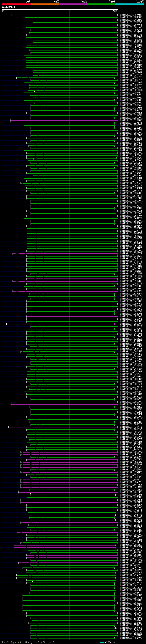
Task: Click the yellow large-gap triangle in the legend
Action: (19, 642)
